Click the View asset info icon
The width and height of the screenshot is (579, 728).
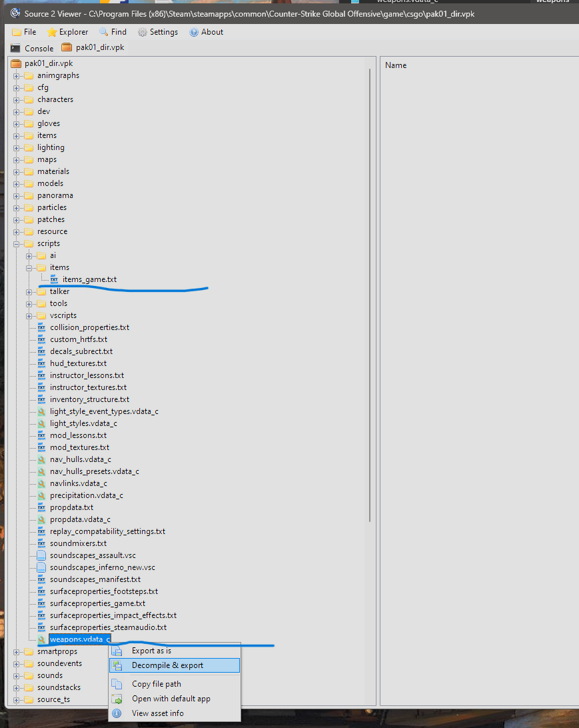(x=117, y=713)
